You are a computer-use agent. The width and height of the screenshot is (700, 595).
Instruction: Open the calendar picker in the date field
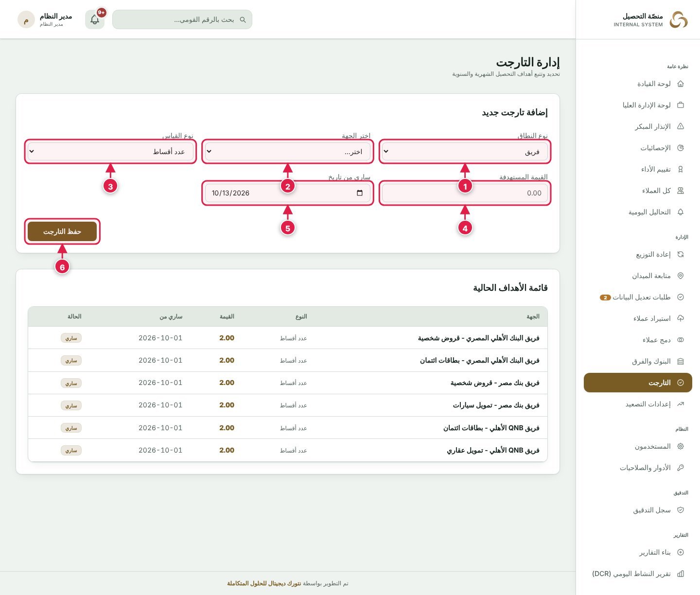tap(360, 193)
